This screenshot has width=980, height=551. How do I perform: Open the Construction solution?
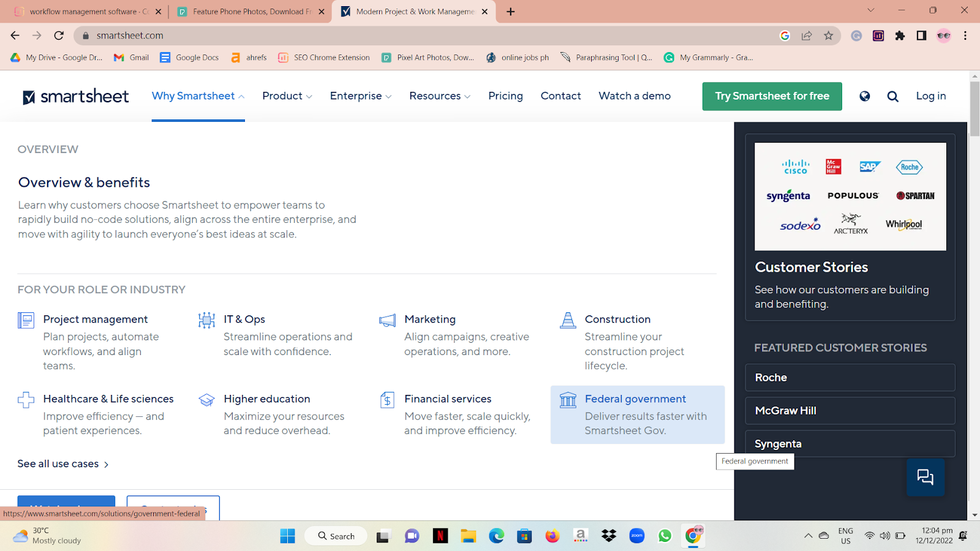[617, 320]
